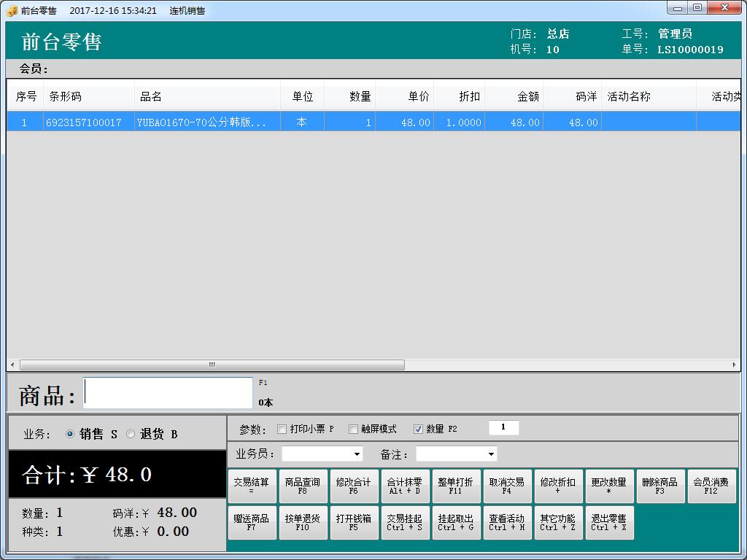Click the 单价 column header

point(405,96)
